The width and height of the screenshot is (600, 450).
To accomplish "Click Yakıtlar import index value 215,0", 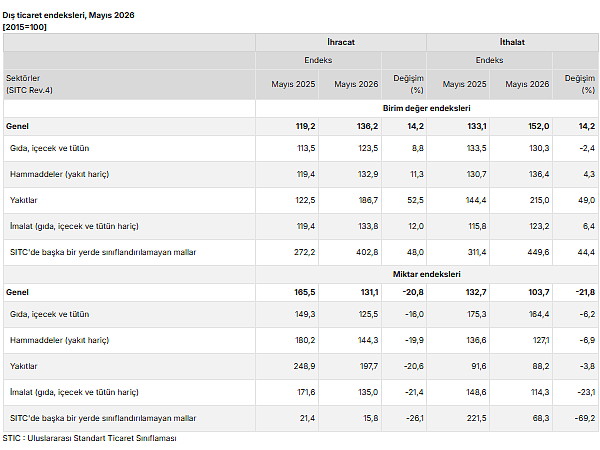I will click(x=539, y=200).
